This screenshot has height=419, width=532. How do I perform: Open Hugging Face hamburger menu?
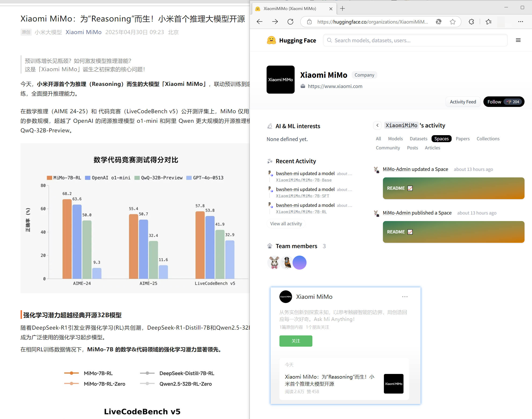[x=518, y=40]
